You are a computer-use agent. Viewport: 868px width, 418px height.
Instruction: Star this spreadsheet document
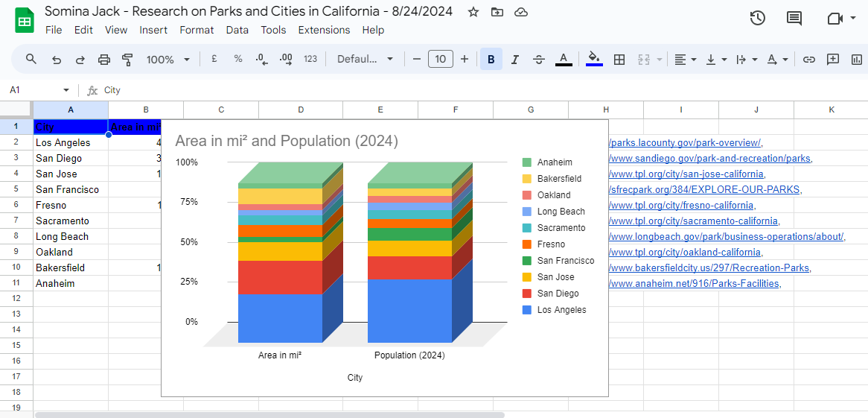pos(473,12)
